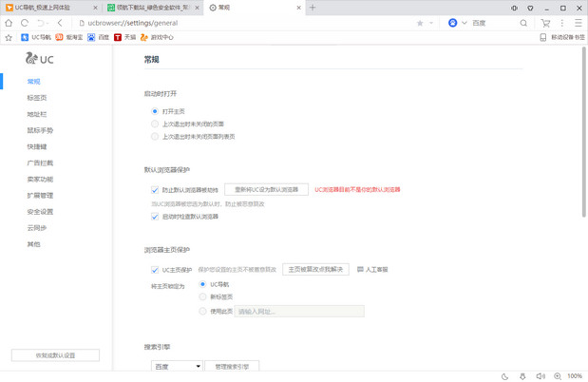Open 标签页 settings in sidebar
This screenshot has width=588, height=382.
[x=37, y=98]
